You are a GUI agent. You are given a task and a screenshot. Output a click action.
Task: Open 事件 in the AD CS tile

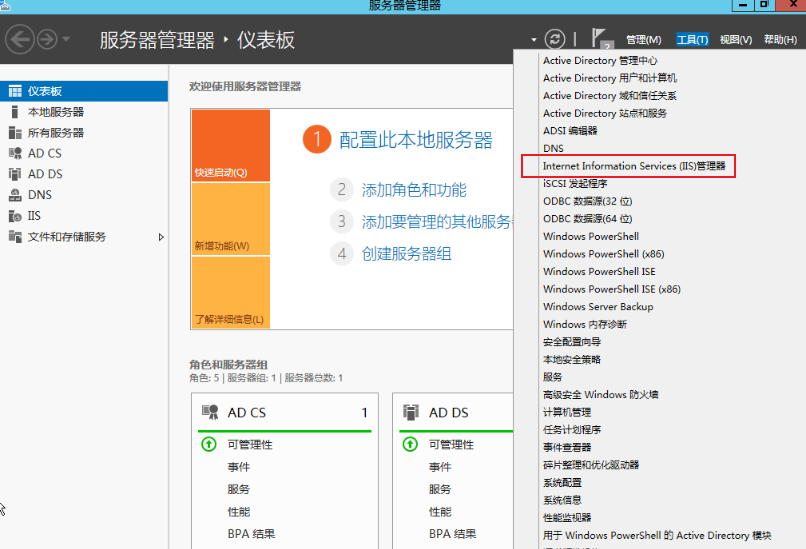click(239, 467)
